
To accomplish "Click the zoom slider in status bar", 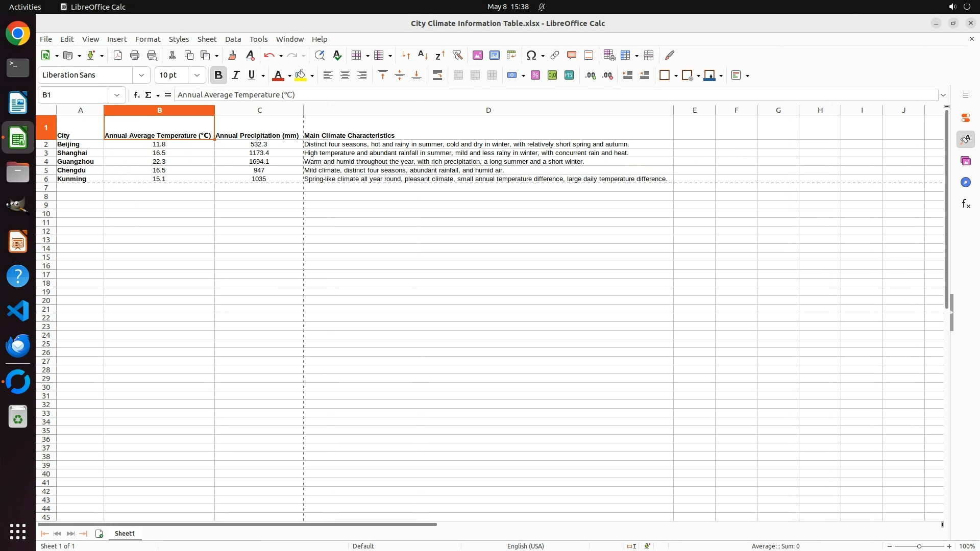I will click(x=919, y=546).
